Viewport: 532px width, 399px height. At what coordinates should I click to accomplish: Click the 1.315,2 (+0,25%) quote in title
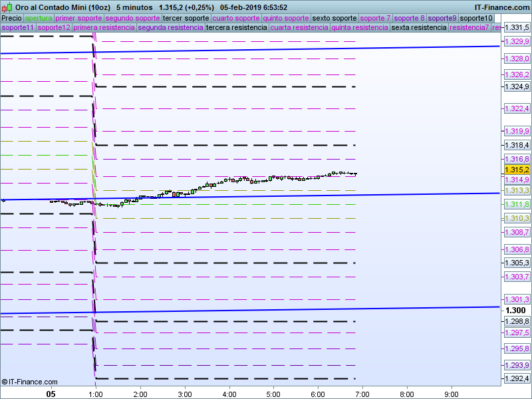[187, 7]
